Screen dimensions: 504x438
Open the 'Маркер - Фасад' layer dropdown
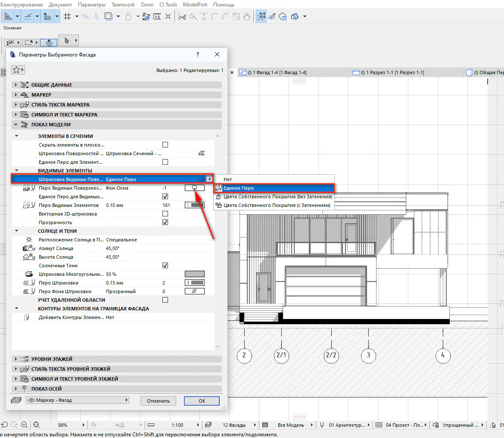pos(78,400)
